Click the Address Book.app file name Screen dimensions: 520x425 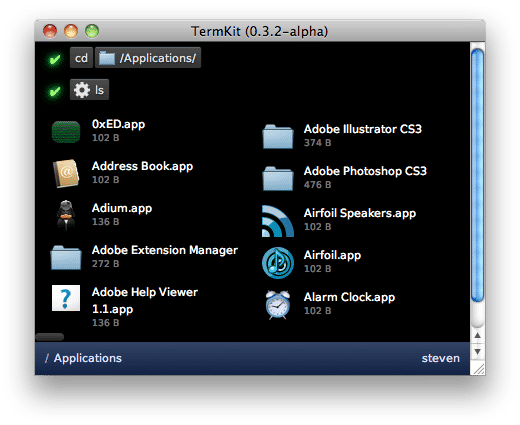point(142,166)
